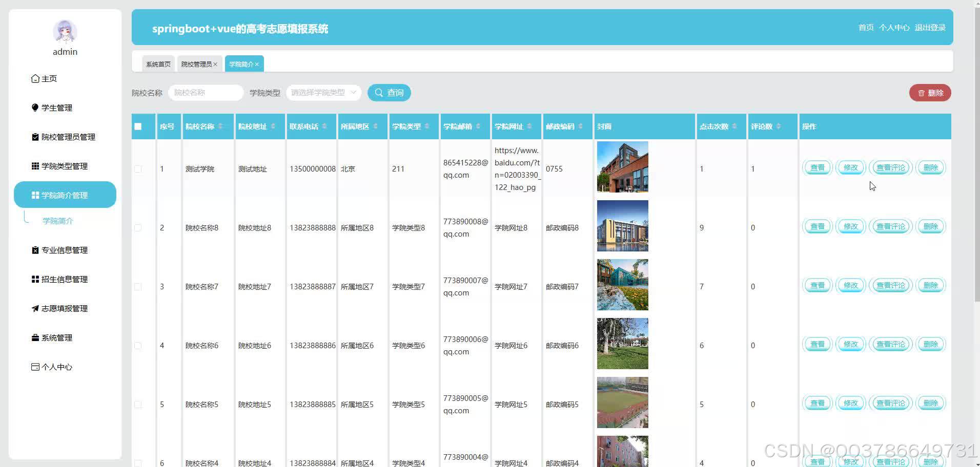Image resolution: width=980 pixels, height=467 pixels.
Task: Check the row 4 院校名称6 checkbox
Action: (138, 346)
